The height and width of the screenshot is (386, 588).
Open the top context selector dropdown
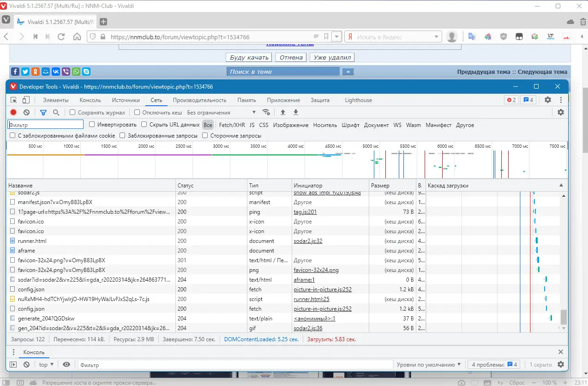click(46, 364)
